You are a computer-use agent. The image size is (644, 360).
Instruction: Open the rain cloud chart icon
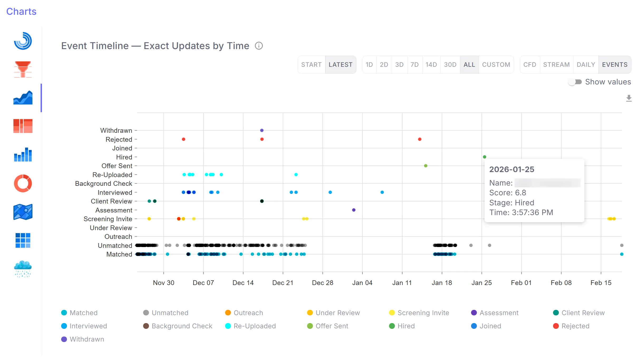[x=23, y=269]
